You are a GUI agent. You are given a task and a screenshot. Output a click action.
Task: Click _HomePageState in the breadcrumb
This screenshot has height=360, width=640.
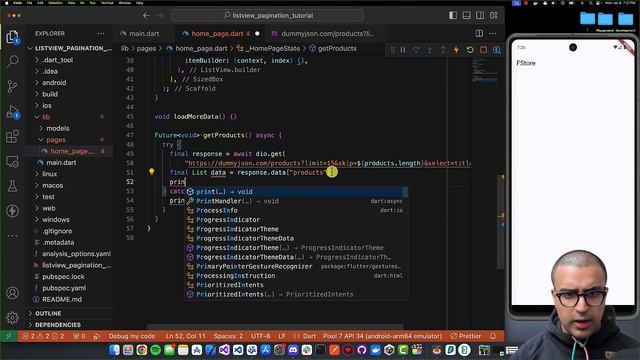coord(273,48)
